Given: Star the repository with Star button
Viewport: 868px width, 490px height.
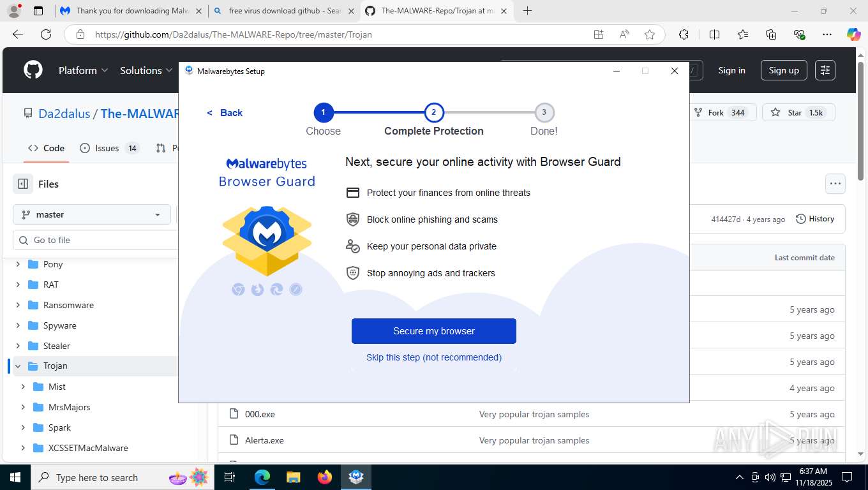Looking at the screenshot, I should click(798, 112).
